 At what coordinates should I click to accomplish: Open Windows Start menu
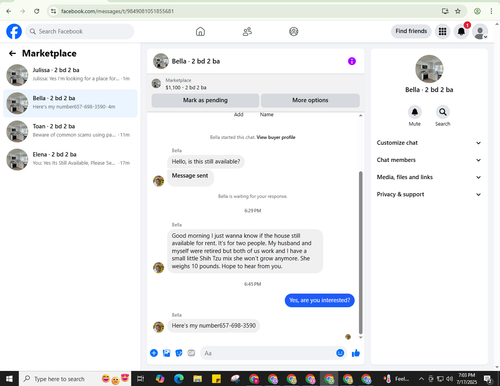click(9, 379)
